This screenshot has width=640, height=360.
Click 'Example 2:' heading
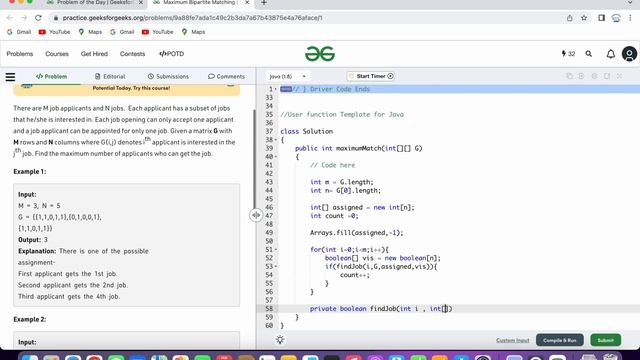tap(30, 320)
